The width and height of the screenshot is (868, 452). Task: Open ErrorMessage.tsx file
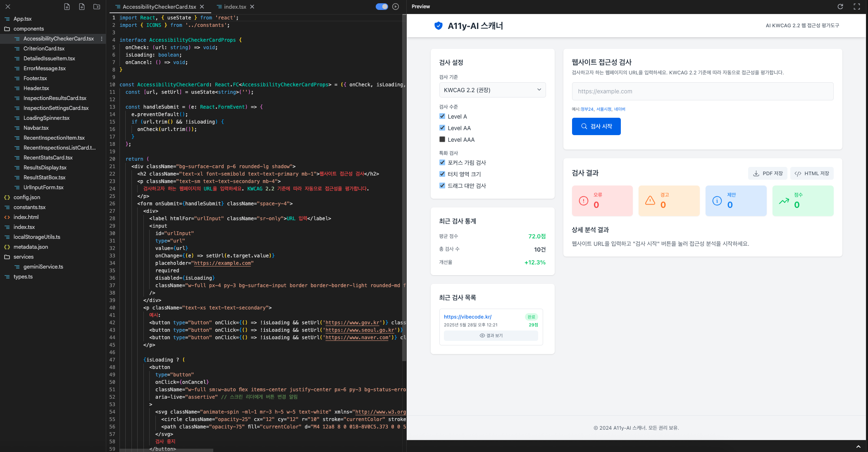coord(53,69)
